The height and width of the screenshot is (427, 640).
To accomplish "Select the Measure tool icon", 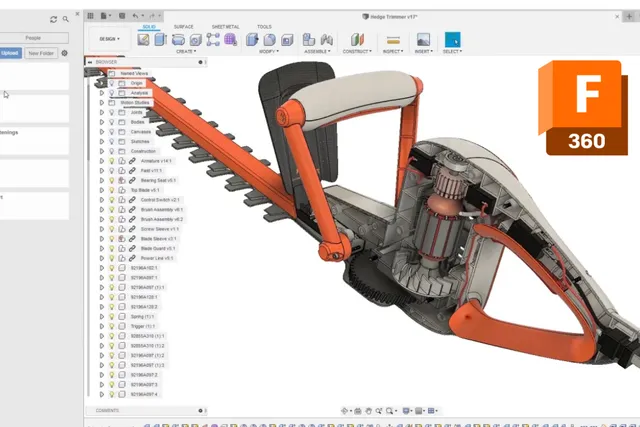I will pyautogui.click(x=393, y=40).
